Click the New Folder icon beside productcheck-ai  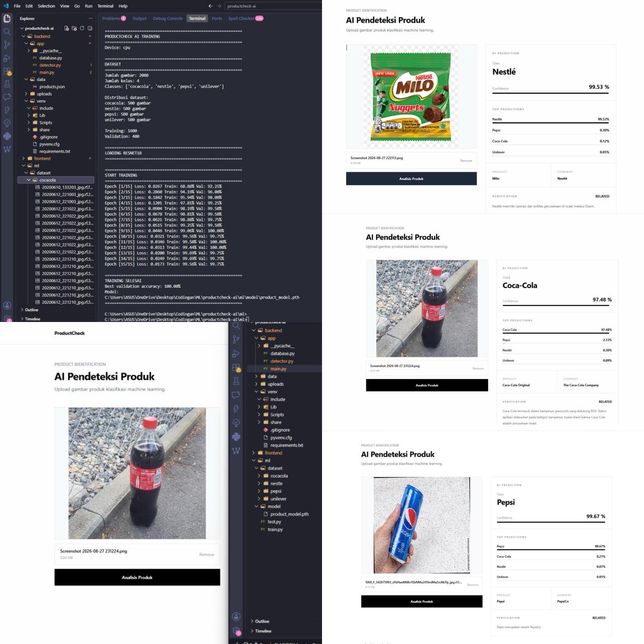pyautogui.click(x=74, y=28)
